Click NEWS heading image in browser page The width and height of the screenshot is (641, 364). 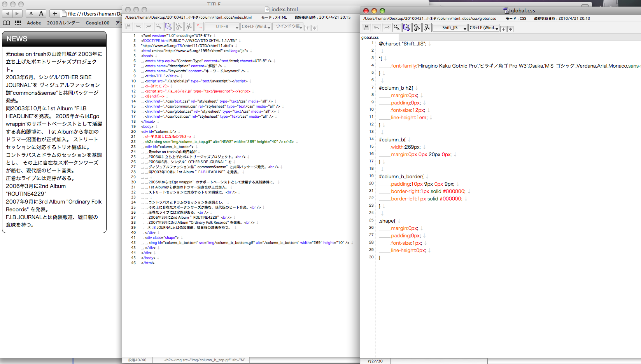point(54,39)
